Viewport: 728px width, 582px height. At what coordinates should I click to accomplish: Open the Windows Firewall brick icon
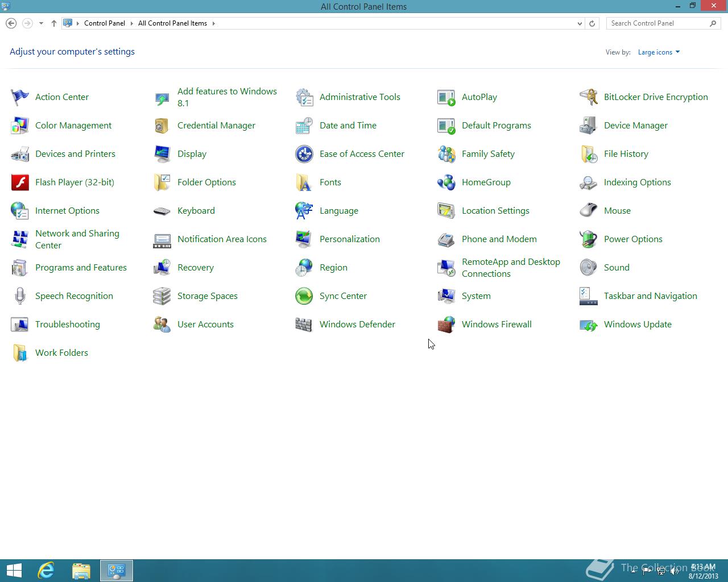pyautogui.click(x=446, y=325)
